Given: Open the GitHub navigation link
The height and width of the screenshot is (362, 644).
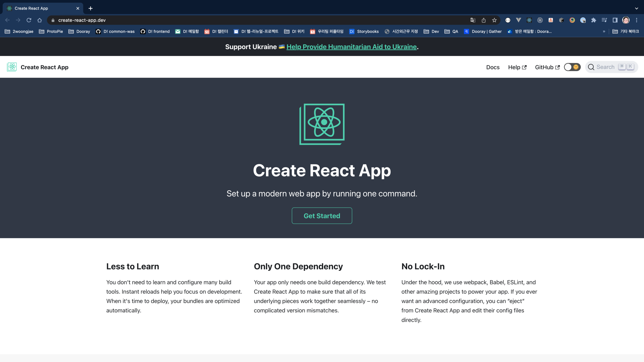Looking at the screenshot, I should (547, 67).
